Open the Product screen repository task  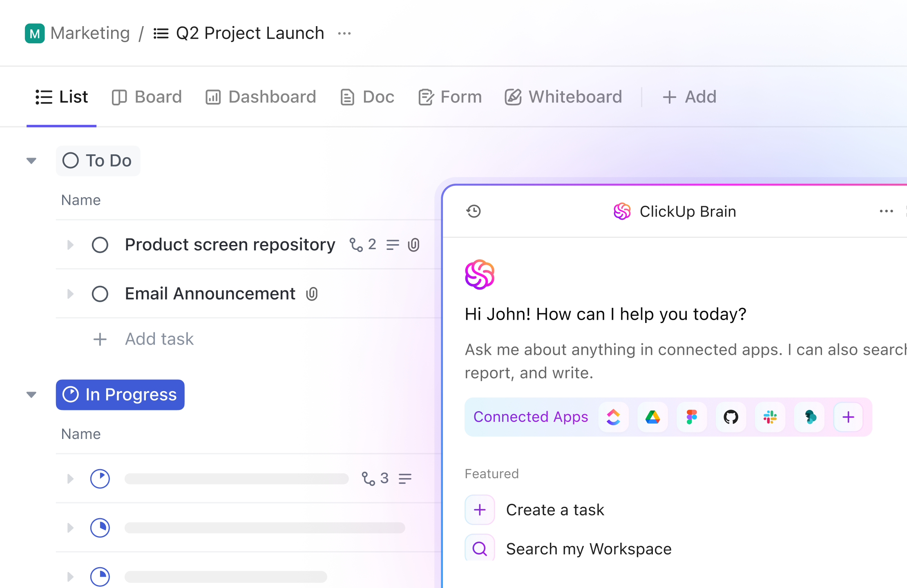(230, 245)
